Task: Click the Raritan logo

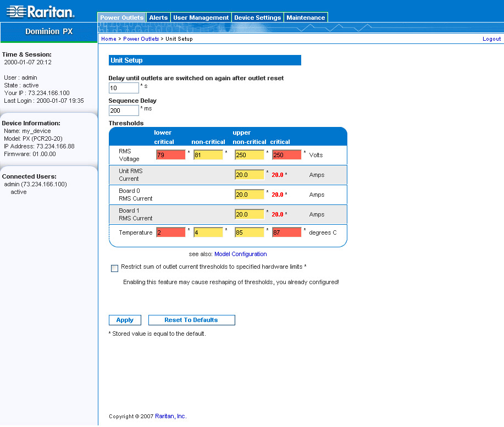Action: pyautogui.click(x=40, y=12)
